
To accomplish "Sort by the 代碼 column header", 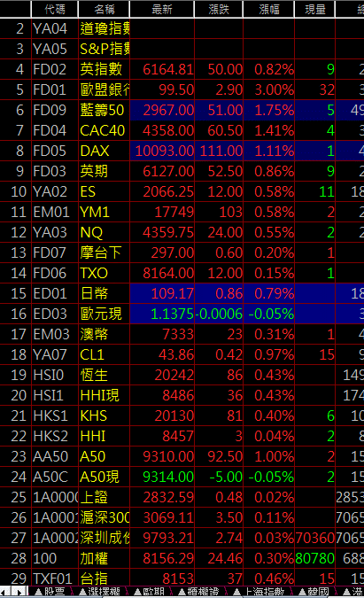I will tap(55, 9).
